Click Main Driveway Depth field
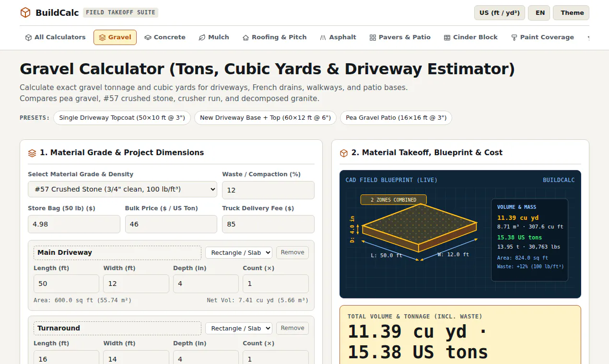 point(206,284)
